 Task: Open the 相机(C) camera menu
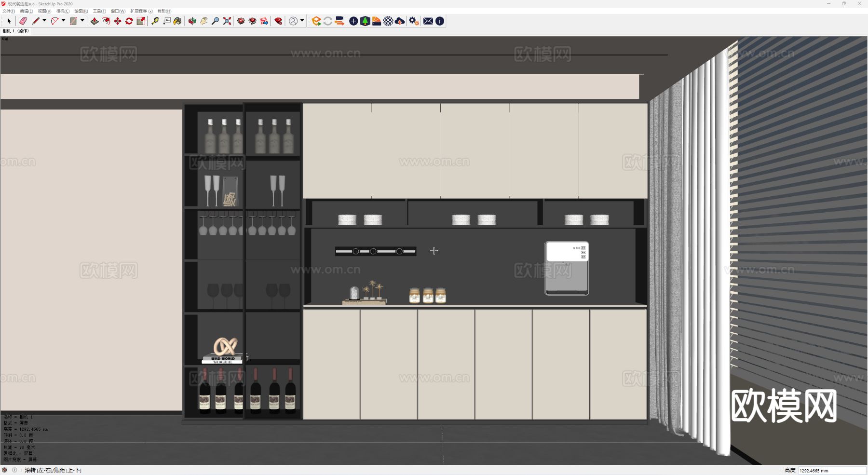tap(63, 11)
